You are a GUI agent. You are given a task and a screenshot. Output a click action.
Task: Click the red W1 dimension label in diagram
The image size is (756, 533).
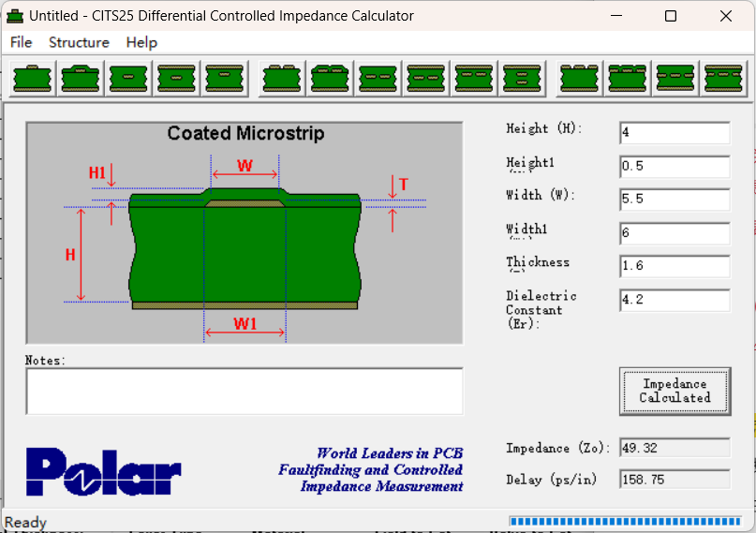pyautogui.click(x=245, y=323)
